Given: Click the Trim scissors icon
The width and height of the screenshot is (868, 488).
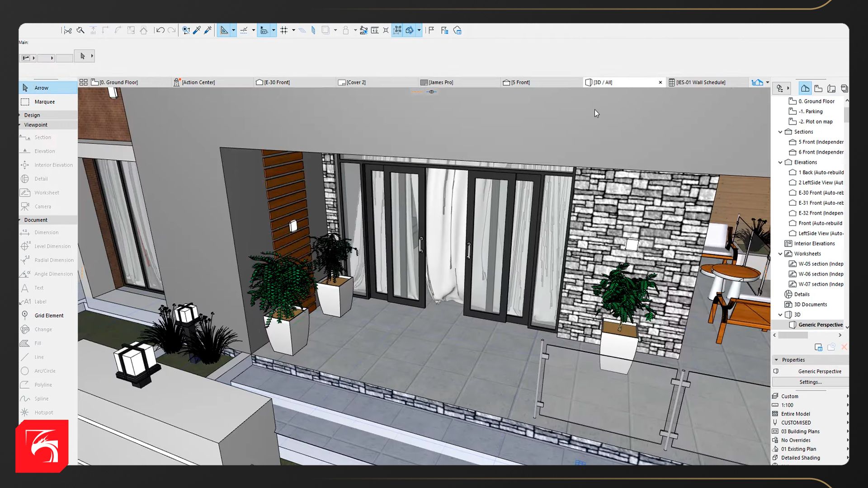Looking at the screenshot, I should [x=67, y=30].
